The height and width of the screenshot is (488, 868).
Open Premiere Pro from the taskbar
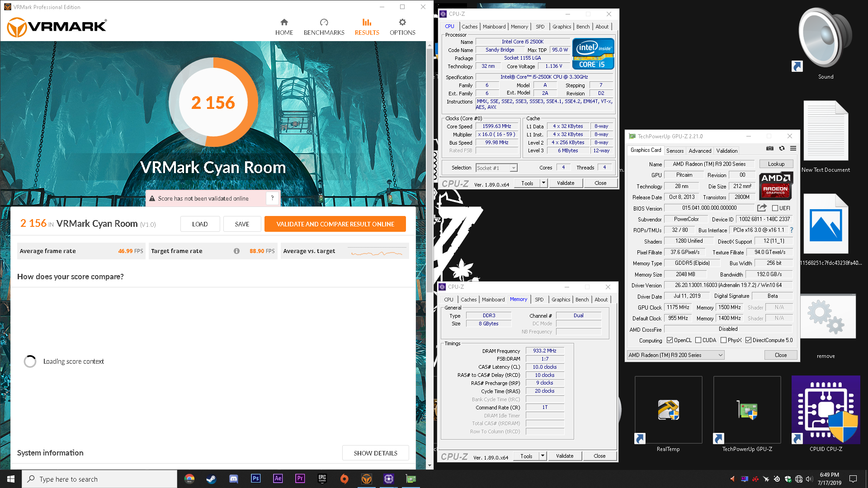300,479
